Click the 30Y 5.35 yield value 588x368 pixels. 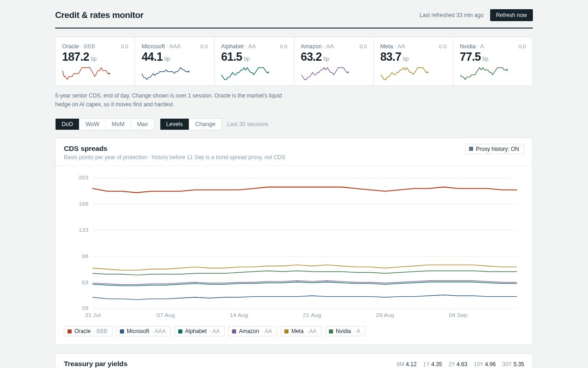click(513, 364)
